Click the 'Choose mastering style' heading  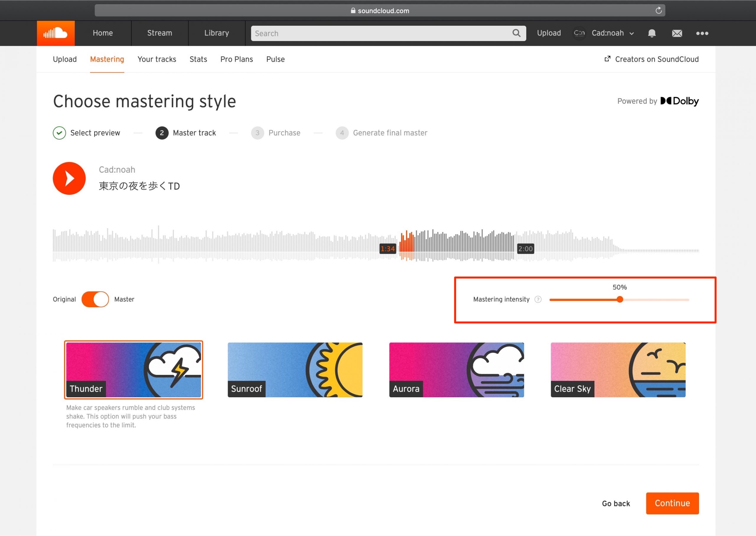tap(145, 101)
